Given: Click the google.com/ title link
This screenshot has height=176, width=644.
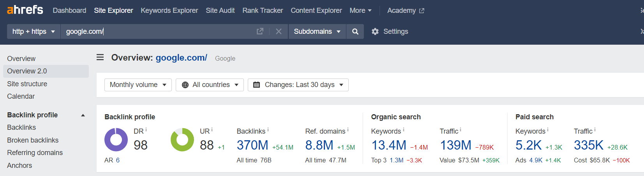Looking at the screenshot, I should tap(182, 58).
